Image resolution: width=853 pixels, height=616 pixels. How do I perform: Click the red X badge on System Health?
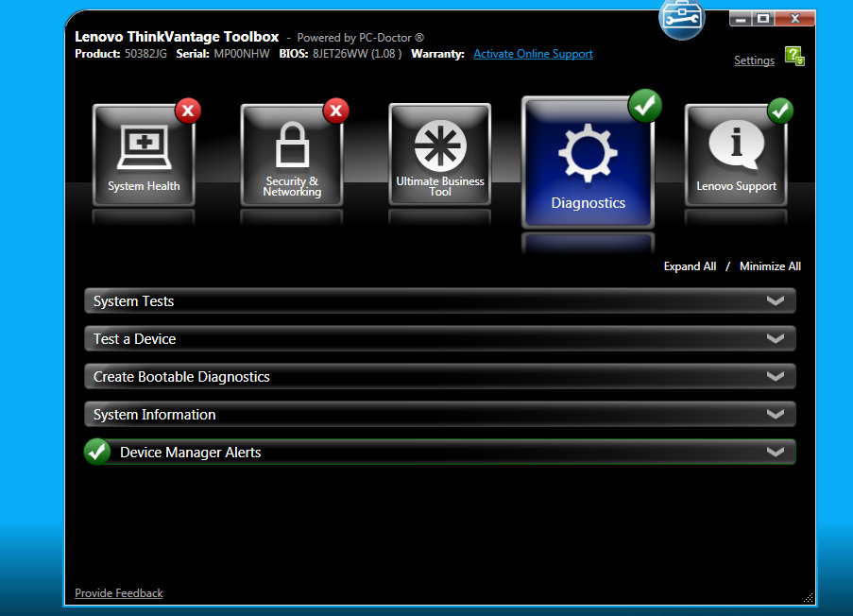tap(188, 111)
